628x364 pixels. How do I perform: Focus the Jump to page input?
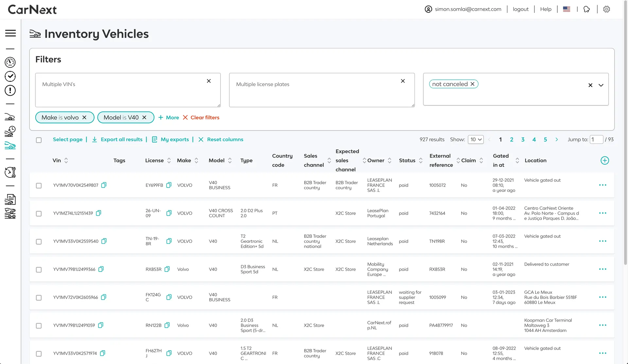pyautogui.click(x=597, y=140)
